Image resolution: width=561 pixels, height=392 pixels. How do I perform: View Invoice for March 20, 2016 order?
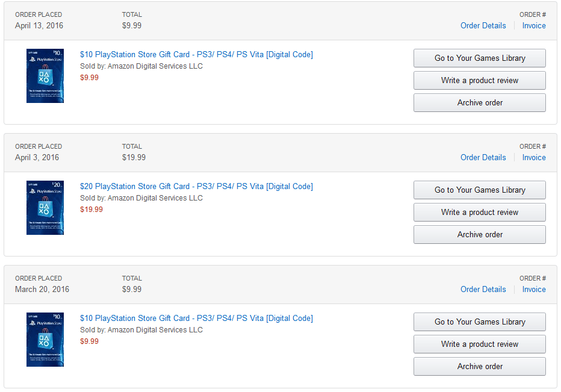(x=534, y=289)
